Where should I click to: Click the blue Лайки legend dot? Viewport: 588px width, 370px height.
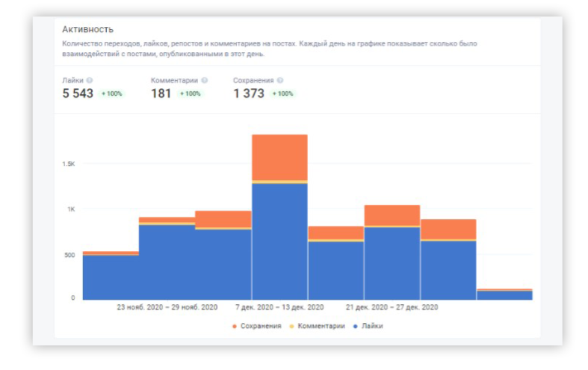point(355,326)
